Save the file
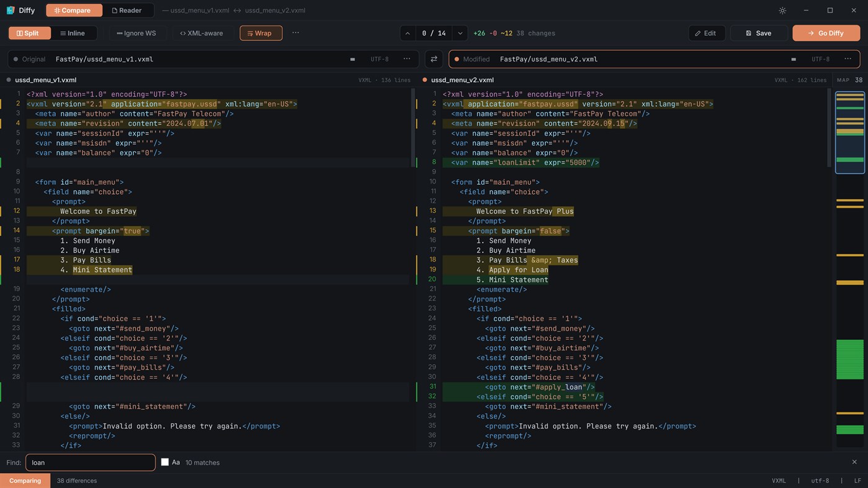Viewport: 868px width, 488px height. tap(759, 33)
